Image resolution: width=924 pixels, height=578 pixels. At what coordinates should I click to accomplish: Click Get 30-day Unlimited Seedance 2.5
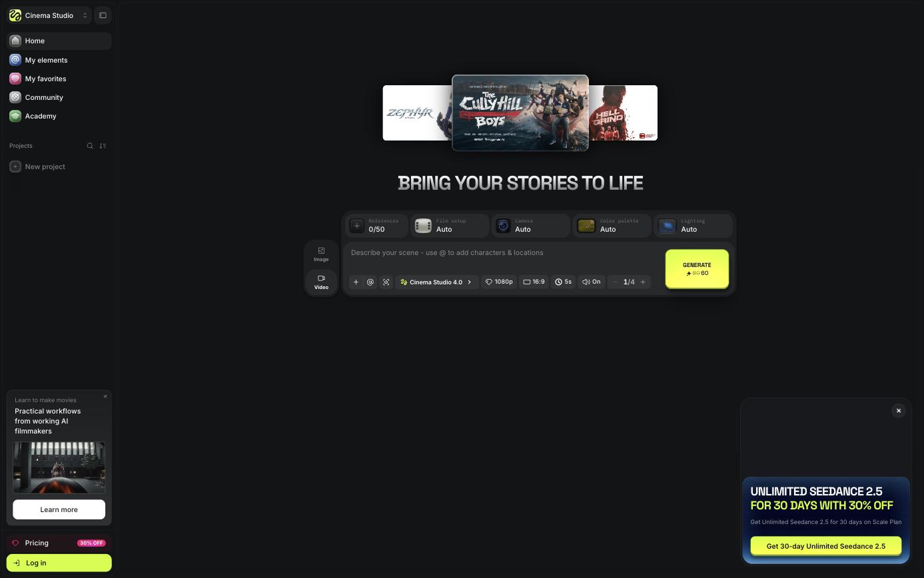[x=826, y=546]
